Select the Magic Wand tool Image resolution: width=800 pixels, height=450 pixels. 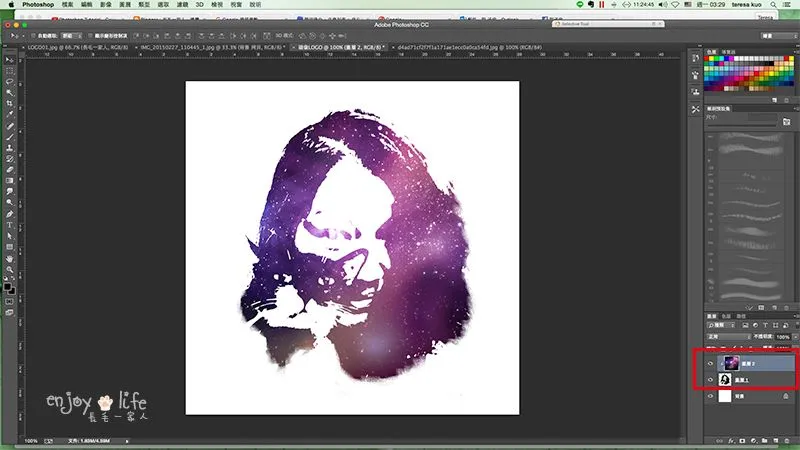[x=9, y=93]
